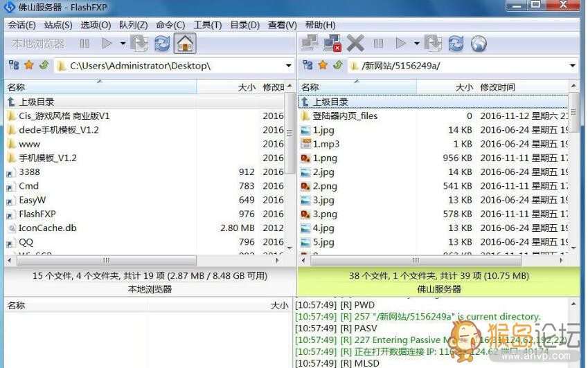Screen dimensions: 588x368
Task: Click the local pane play transfer button
Action: coord(107,44)
